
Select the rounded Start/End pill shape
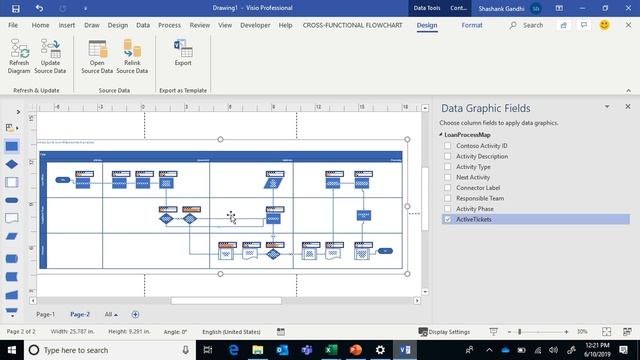click(11, 200)
